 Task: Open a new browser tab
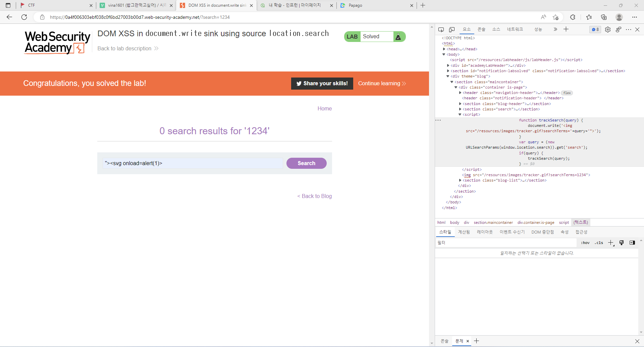(x=423, y=5)
